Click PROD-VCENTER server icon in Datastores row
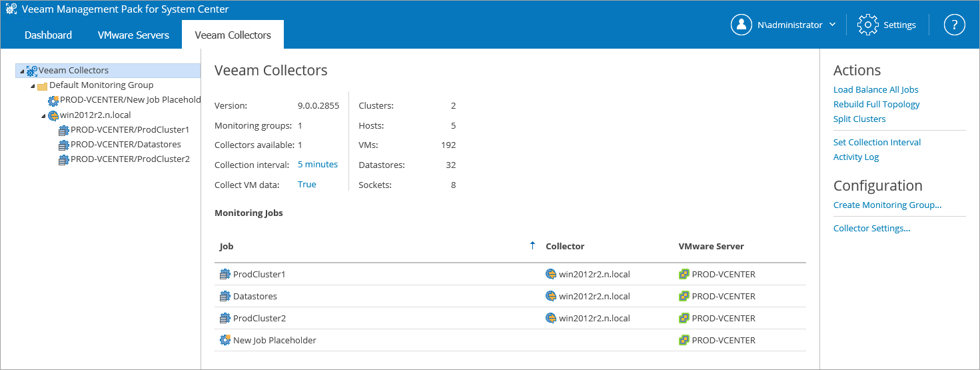This screenshot has height=370, width=980. tap(684, 296)
